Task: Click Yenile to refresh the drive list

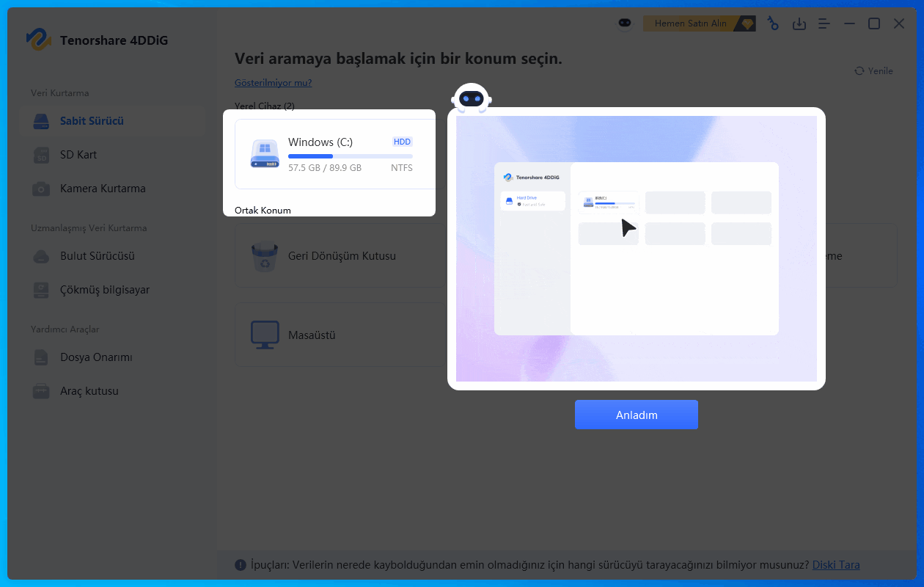Action: (873, 71)
